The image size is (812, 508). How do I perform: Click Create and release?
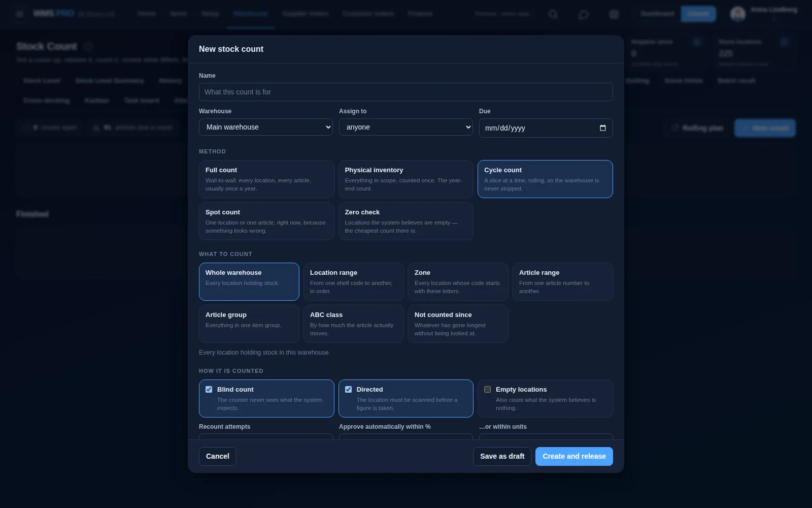pyautogui.click(x=574, y=456)
